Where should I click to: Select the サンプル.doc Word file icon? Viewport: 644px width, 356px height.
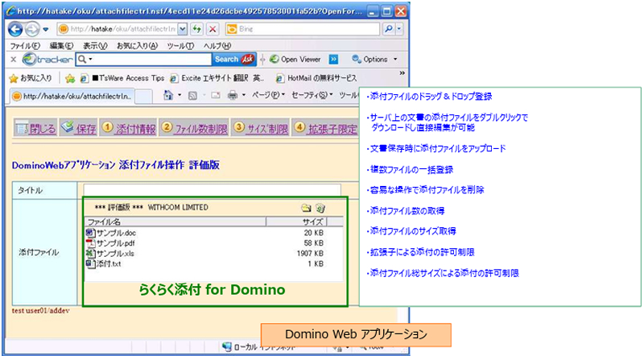pos(90,233)
